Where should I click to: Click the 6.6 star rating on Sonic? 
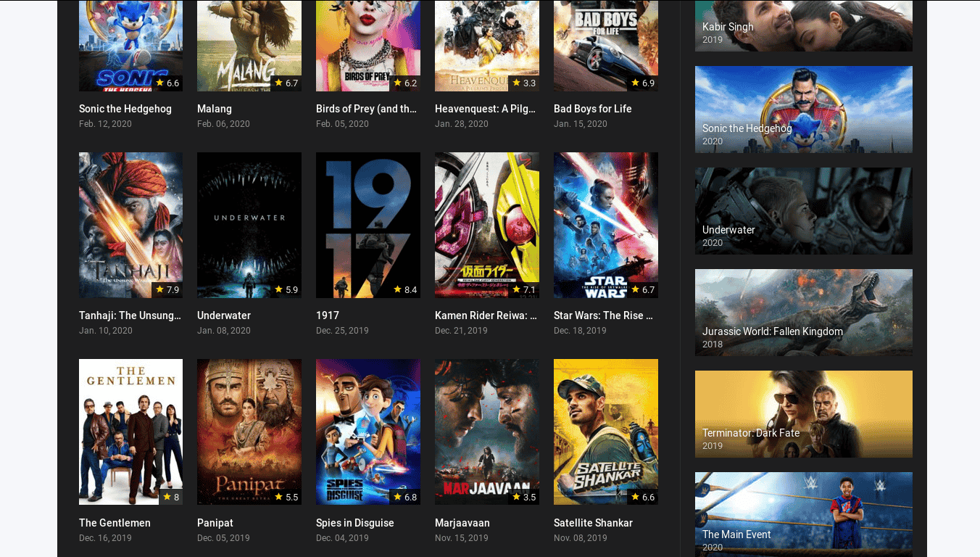167,83
